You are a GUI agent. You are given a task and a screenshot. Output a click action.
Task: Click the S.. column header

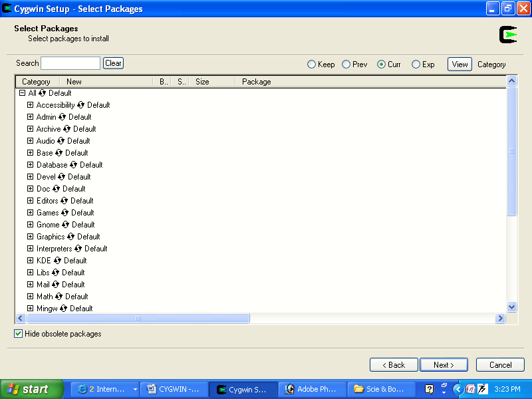point(180,82)
